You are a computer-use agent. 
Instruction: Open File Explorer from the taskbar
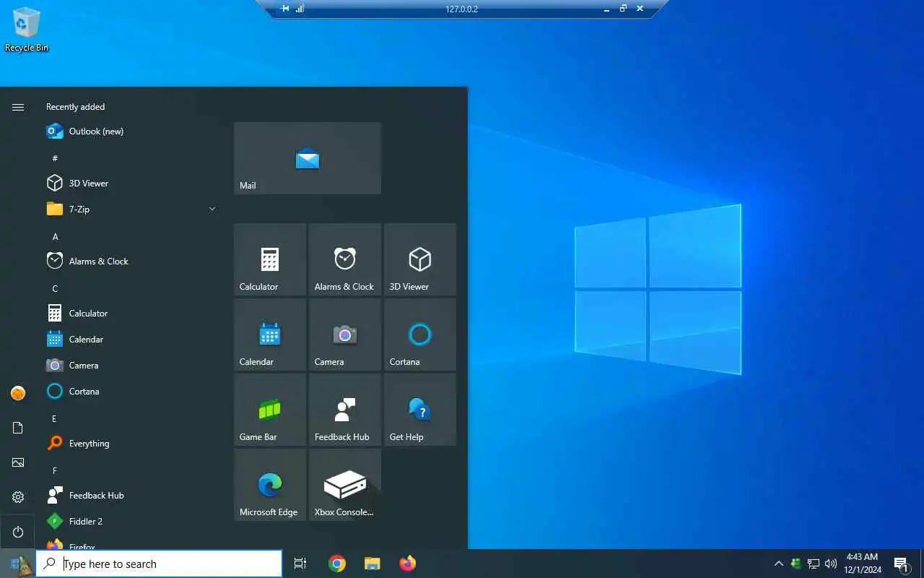tap(372, 564)
